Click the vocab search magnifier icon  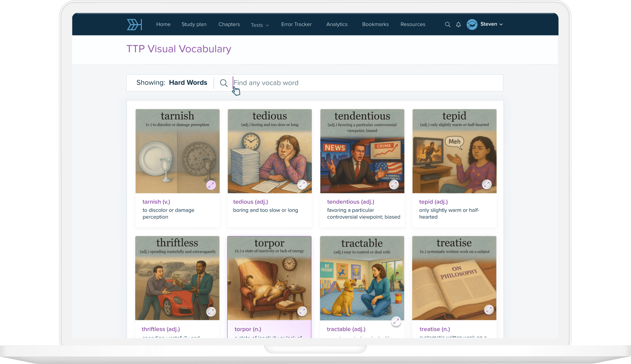tap(224, 83)
